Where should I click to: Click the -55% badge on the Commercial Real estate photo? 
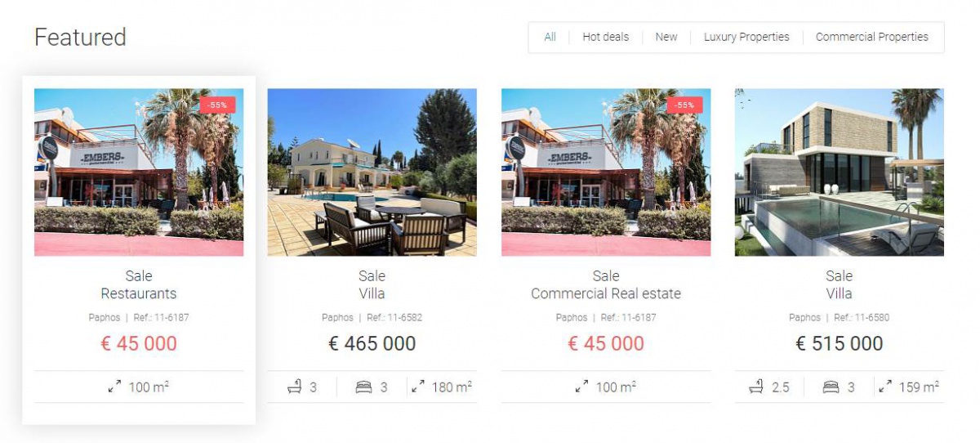(684, 105)
